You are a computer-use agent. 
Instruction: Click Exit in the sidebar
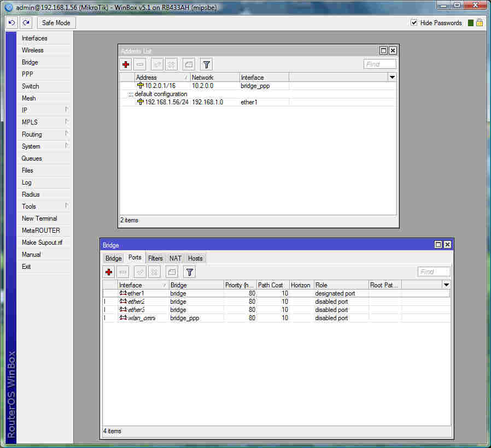(x=43, y=267)
